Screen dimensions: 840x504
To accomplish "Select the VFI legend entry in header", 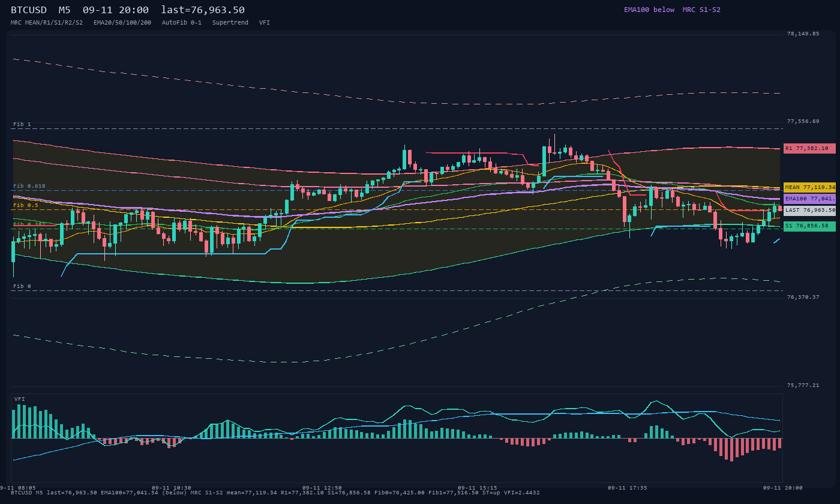I will click(265, 22).
